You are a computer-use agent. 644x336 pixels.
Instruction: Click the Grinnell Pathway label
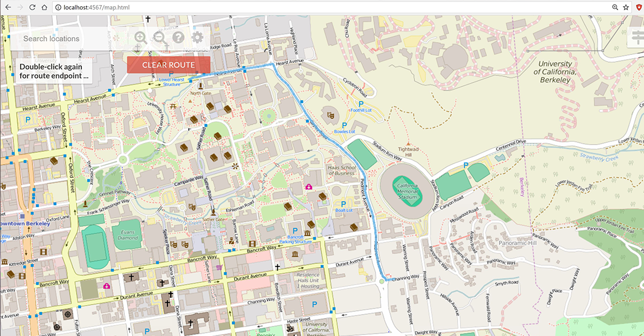coord(115,193)
